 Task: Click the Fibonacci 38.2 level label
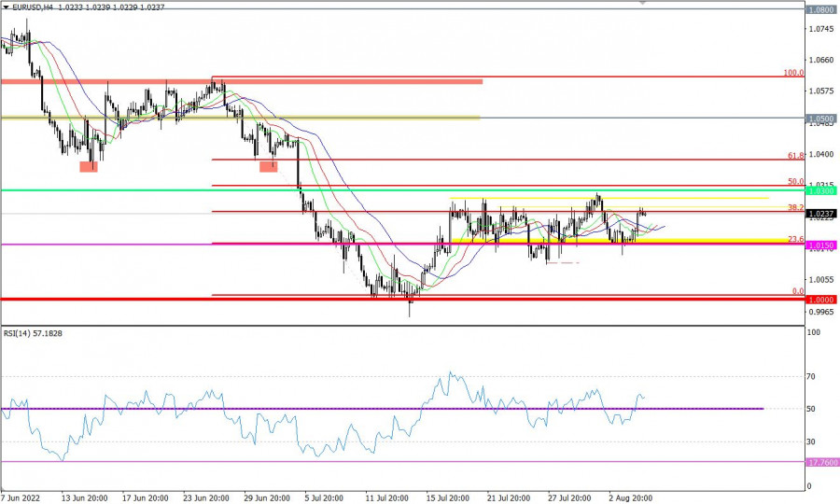coord(795,207)
